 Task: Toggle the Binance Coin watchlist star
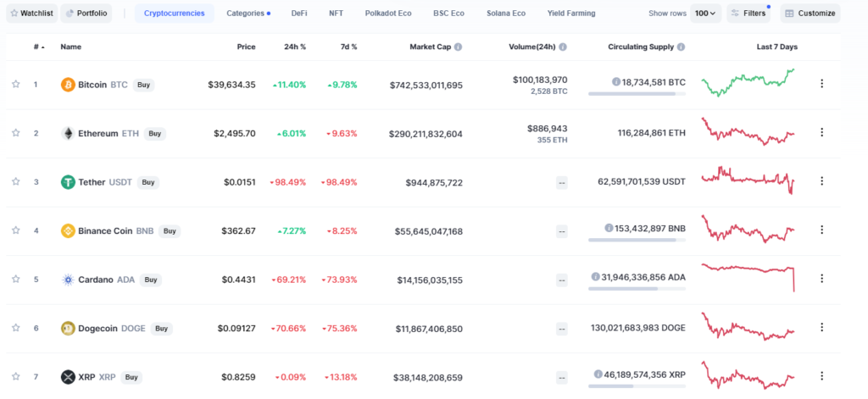[x=15, y=230]
